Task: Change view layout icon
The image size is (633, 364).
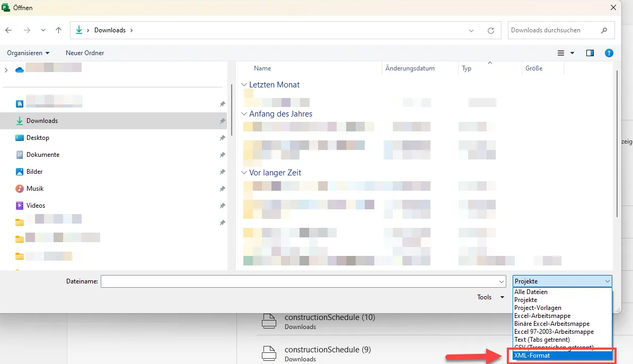Action: pos(561,53)
